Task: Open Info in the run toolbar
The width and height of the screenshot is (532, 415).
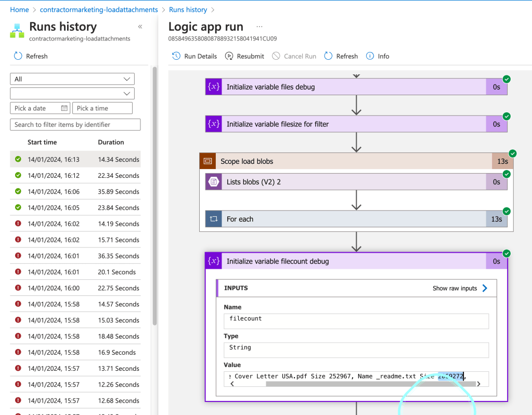Action: 378,56
